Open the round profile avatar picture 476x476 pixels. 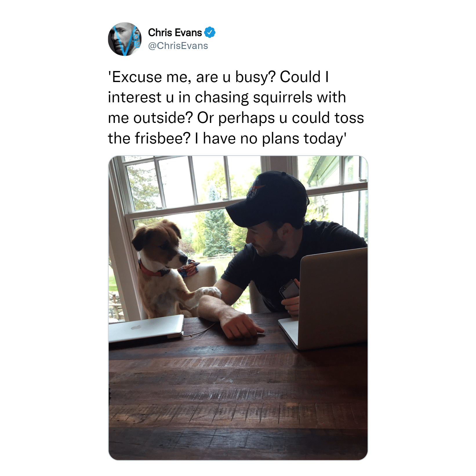125,39
